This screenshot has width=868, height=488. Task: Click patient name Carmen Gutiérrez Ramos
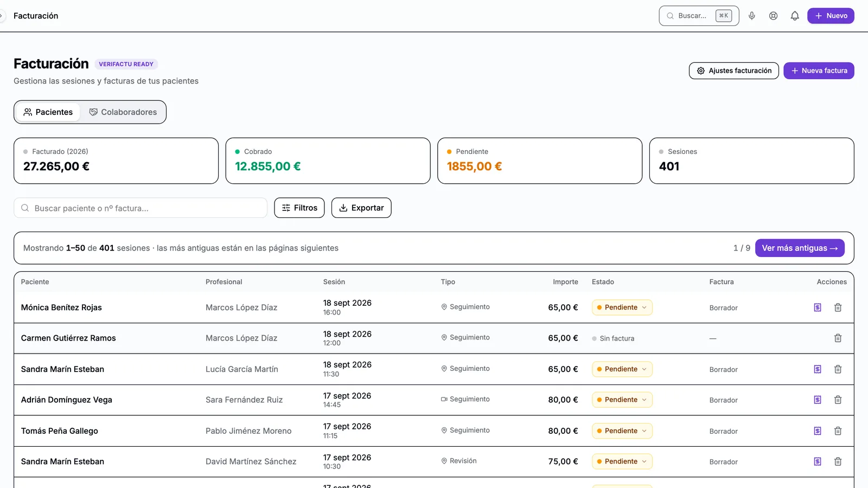tap(68, 338)
